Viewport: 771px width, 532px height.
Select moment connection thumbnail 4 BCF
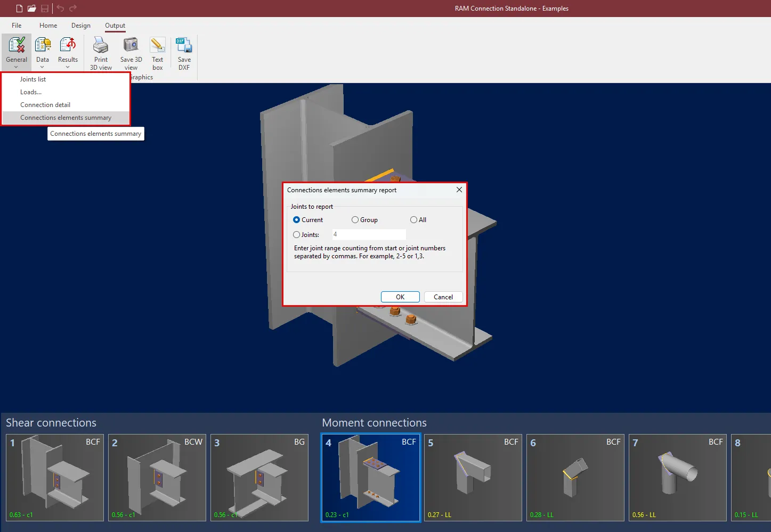tap(371, 478)
